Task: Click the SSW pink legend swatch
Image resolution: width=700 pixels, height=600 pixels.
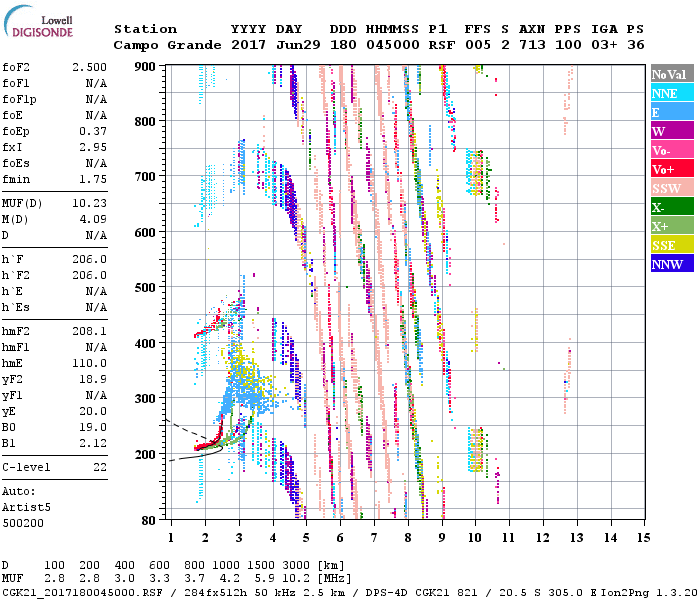Action: coord(671,188)
